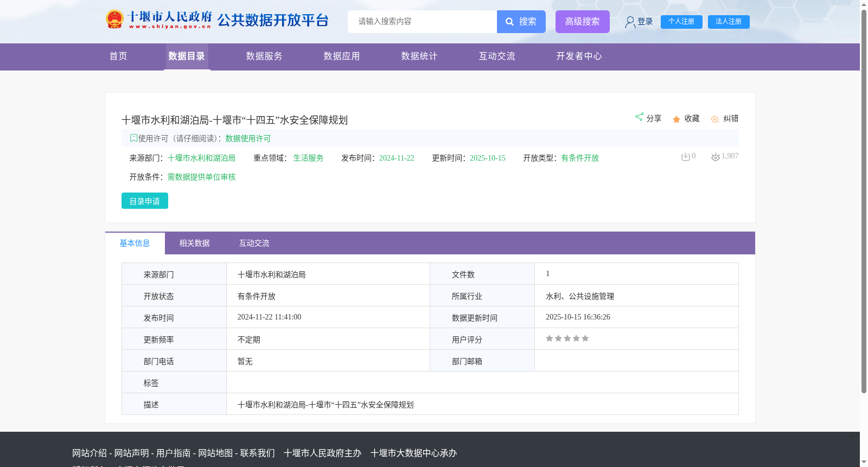Screen dimensions: 868x467
Task: Click 法人注册 corporate registration button
Action: 729,22
